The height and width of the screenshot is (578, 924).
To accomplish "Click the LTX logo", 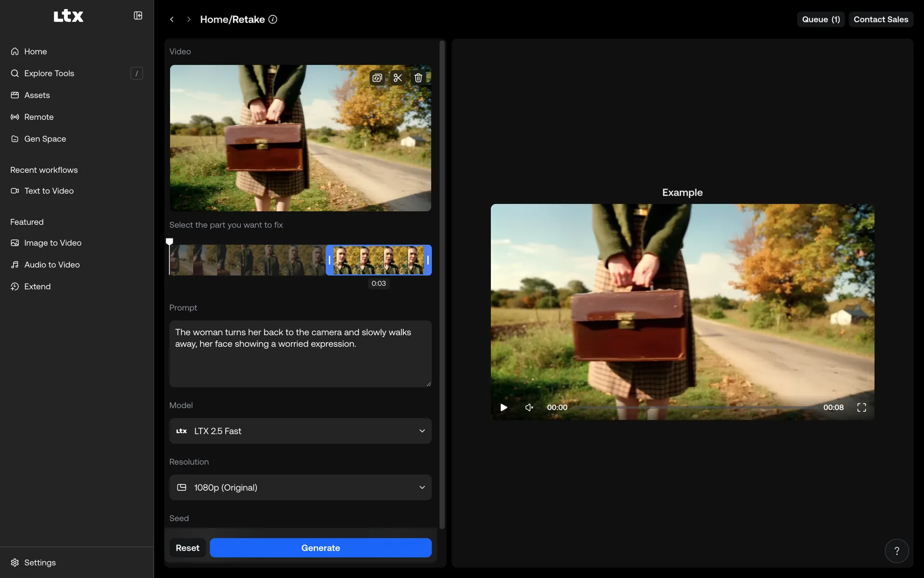I will click(68, 16).
